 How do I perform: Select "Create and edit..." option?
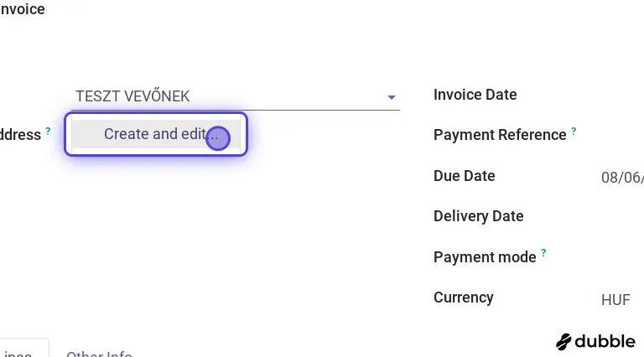point(156,134)
